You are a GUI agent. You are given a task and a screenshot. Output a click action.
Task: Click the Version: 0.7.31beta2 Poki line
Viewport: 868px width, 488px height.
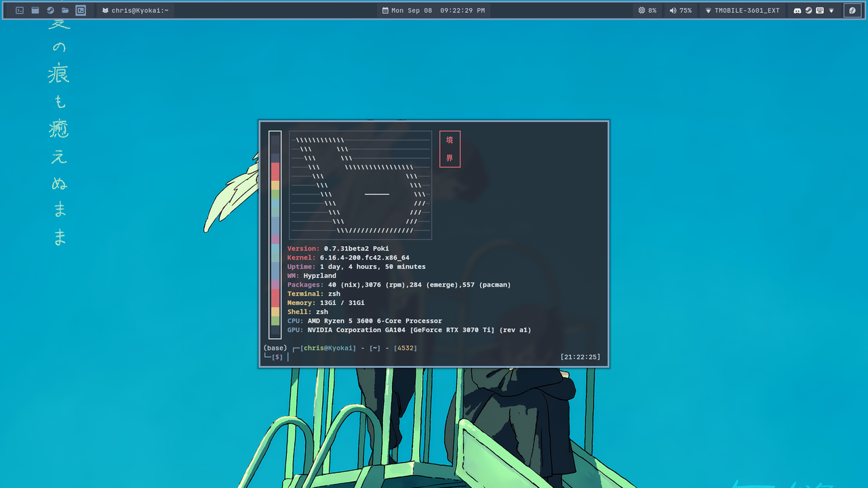pyautogui.click(x=338, y=249)
